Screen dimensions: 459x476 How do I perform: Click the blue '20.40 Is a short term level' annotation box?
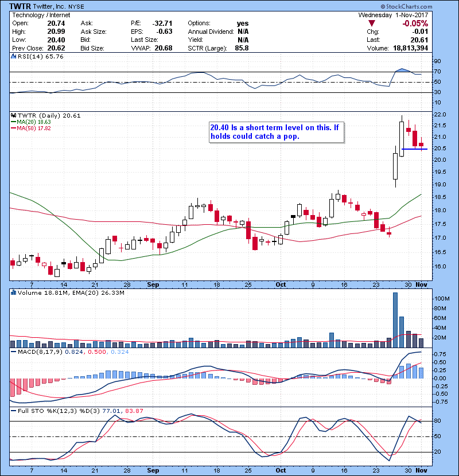pos(277,132)
